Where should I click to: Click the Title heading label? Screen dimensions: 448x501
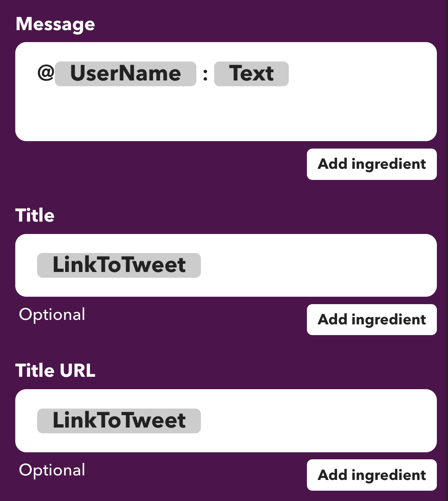[x=35, y=215]
